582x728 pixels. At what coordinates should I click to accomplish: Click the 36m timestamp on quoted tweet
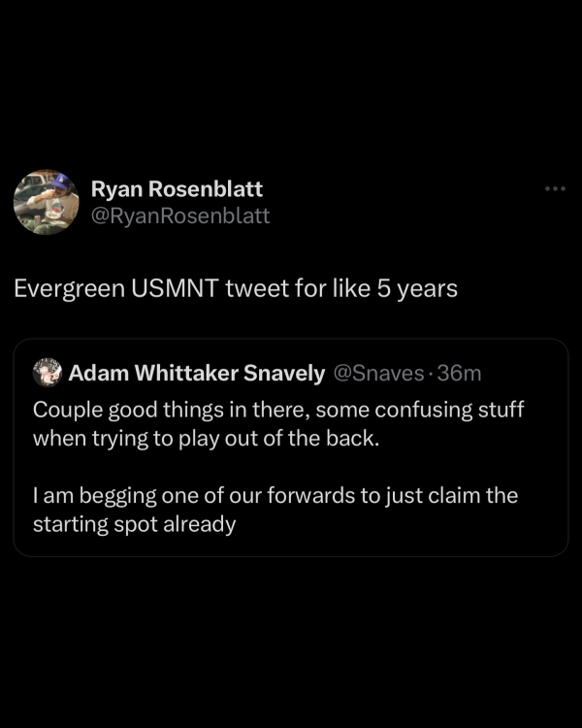point(460,372)
